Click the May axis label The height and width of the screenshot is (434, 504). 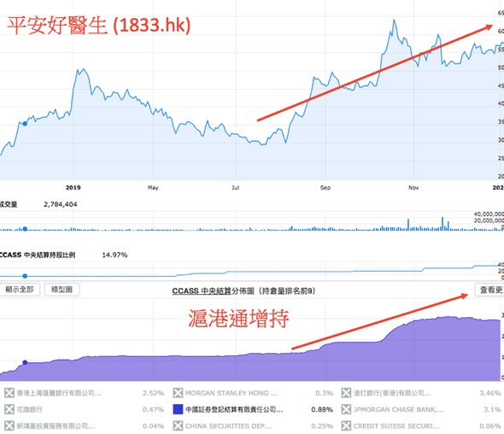pos(153,187)
